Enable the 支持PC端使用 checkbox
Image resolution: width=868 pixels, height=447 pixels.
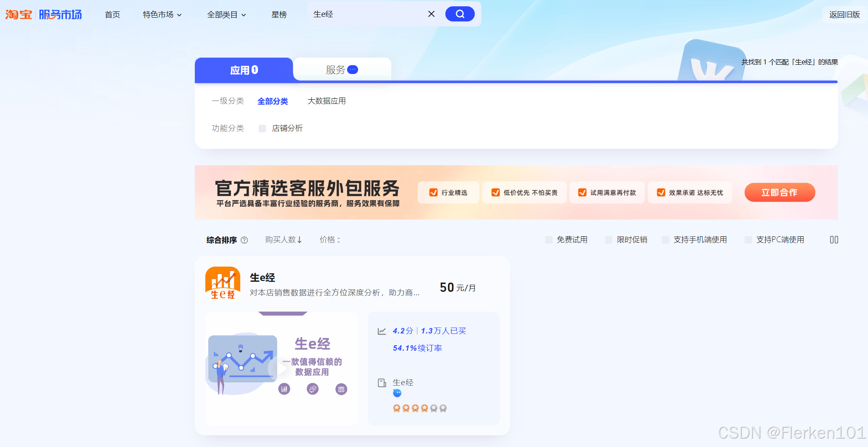click(x=748, y=240)
